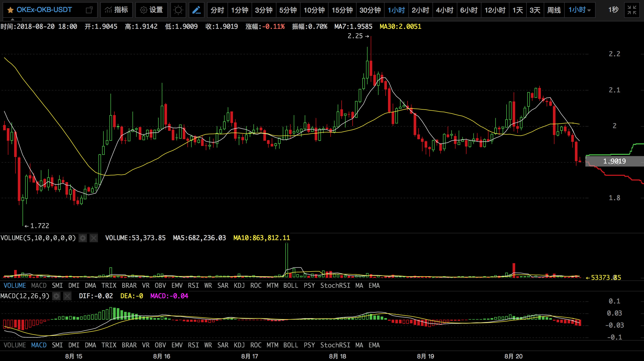Viewport: 644px width, 361px height.
Task: Select VR in the upper indicator row
Action: click(146, 285)
